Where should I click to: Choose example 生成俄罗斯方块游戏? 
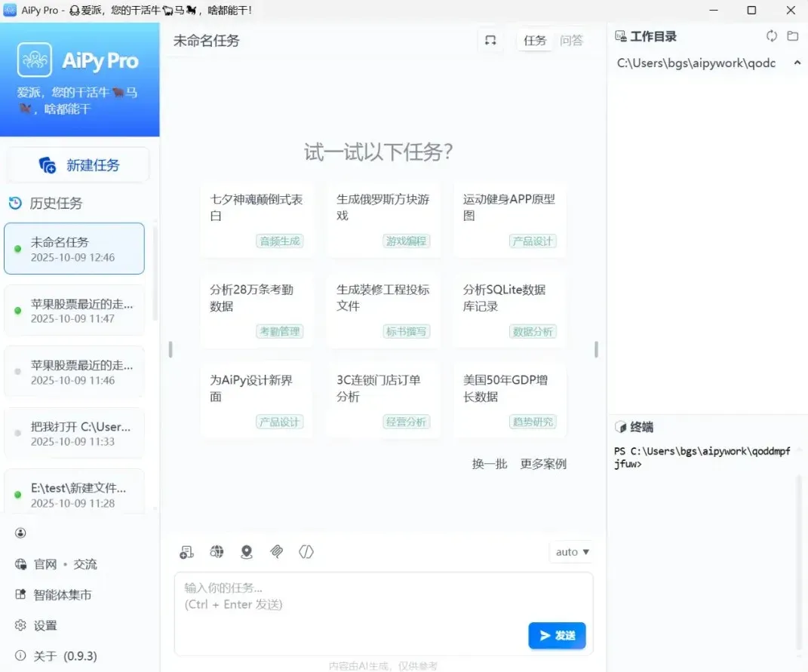pyautogui.click(x=383, y=219)
